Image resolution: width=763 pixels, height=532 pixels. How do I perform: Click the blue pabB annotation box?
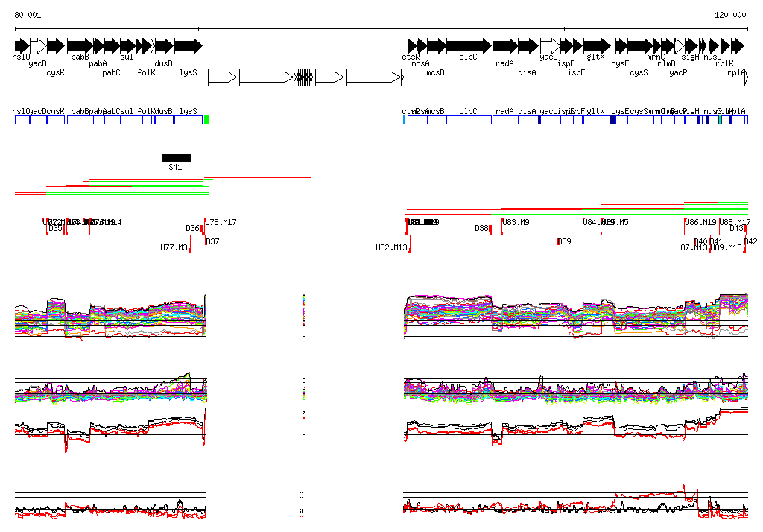(80, 120)
